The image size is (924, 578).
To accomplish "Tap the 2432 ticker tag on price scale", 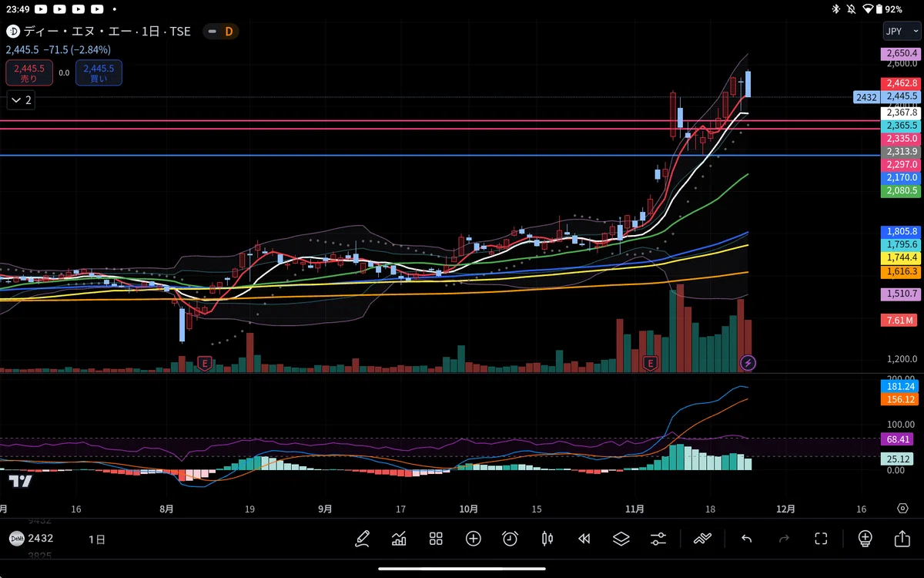I will (866, 97).
